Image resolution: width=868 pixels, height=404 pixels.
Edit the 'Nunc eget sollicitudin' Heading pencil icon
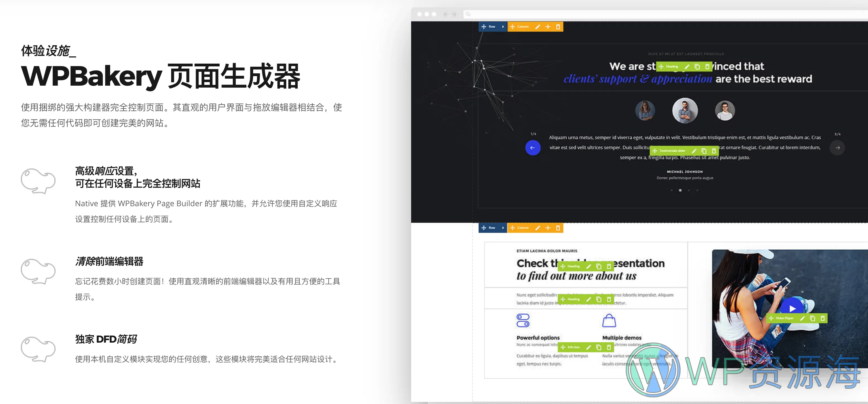click(589, 299)
